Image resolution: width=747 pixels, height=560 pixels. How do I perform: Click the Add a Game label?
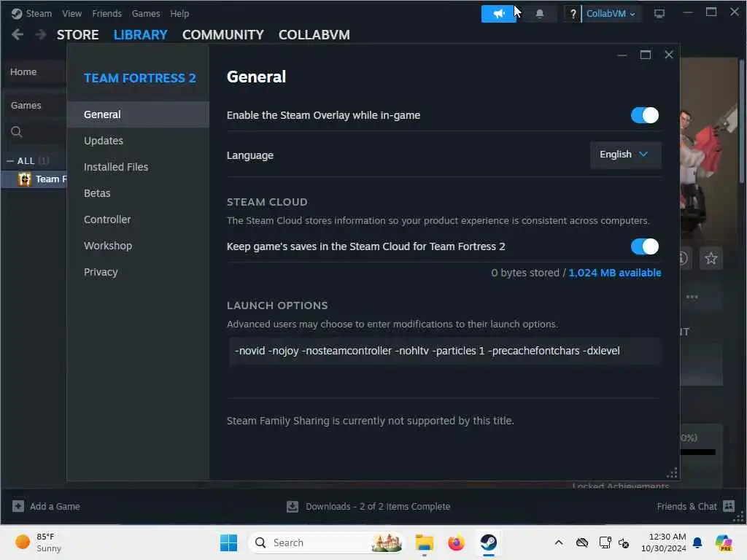tap(55, 506)
